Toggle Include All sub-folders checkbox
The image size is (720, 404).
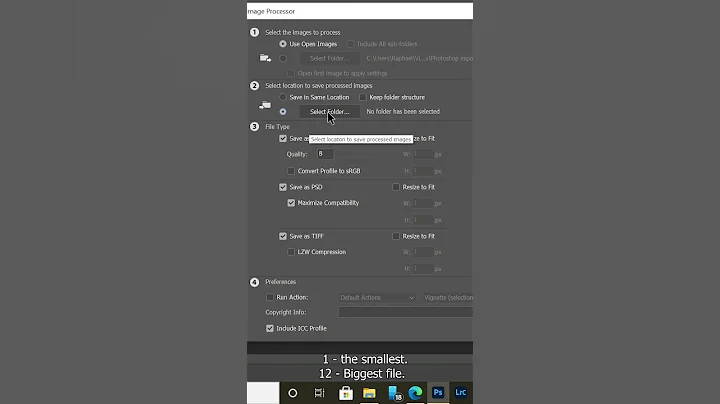[x=351, y=44]
